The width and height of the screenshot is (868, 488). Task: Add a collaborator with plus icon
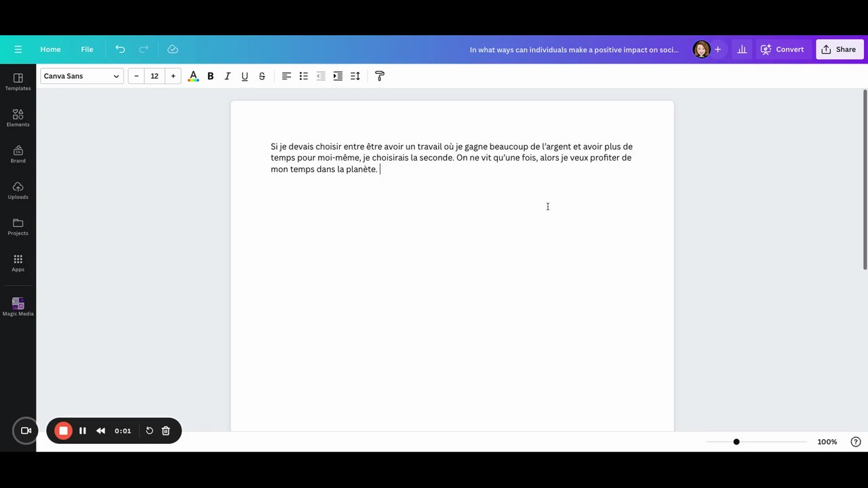pos(717,49)
